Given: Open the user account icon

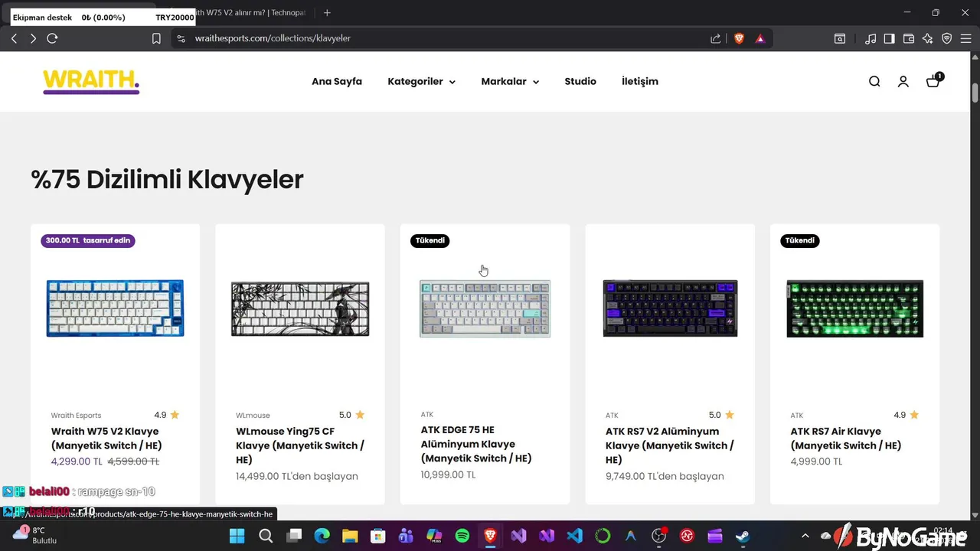Looking at the screenshot, I should (x=903, y=81).
